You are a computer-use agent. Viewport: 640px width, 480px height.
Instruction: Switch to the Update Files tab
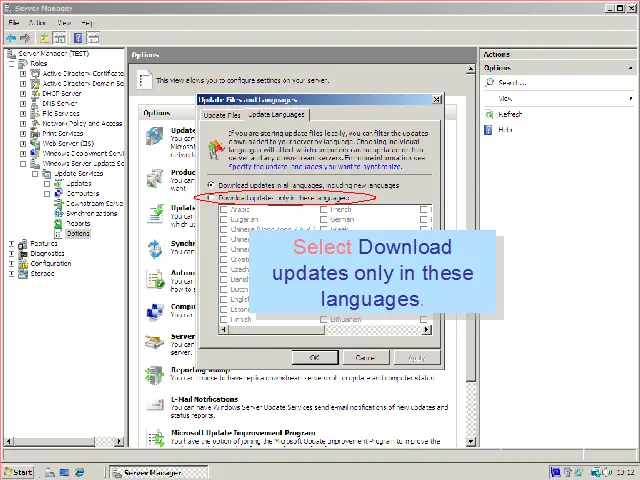coord(222,115)
